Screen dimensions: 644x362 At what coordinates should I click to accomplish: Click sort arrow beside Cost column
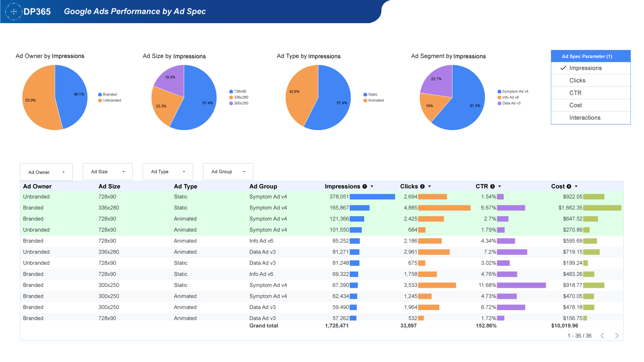576,187
